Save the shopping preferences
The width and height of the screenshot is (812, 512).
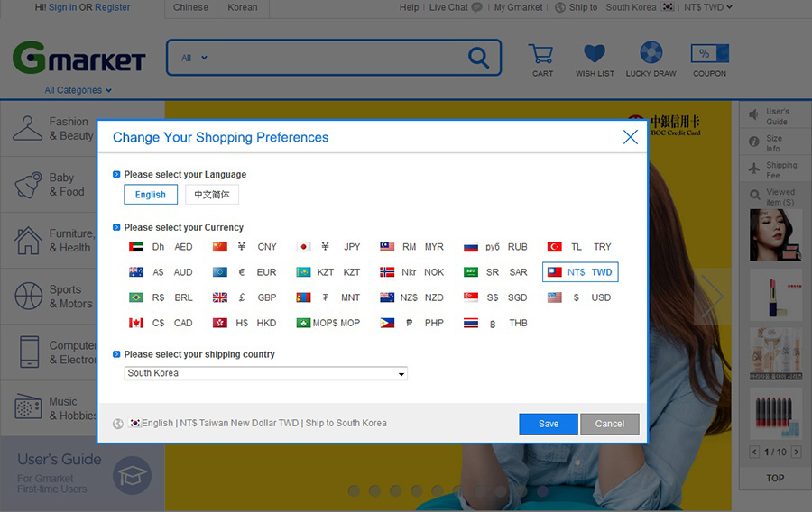(x=549, y=424)
